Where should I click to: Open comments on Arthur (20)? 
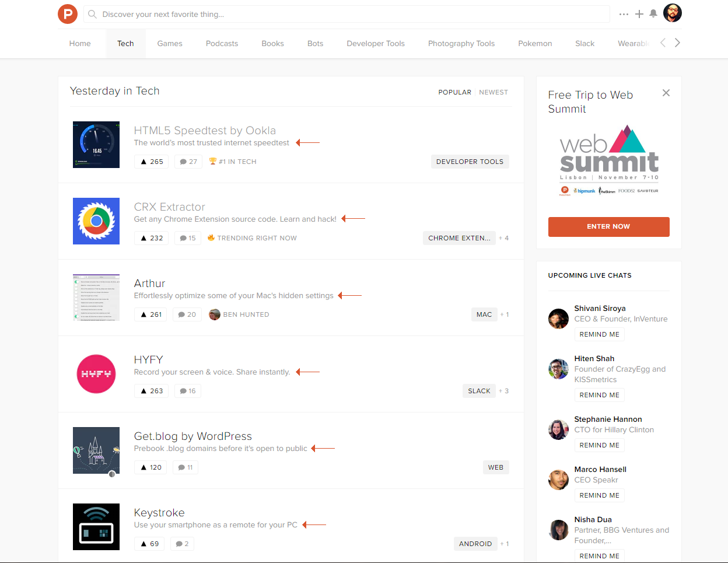pyautogui.click(x=187, y=314)
